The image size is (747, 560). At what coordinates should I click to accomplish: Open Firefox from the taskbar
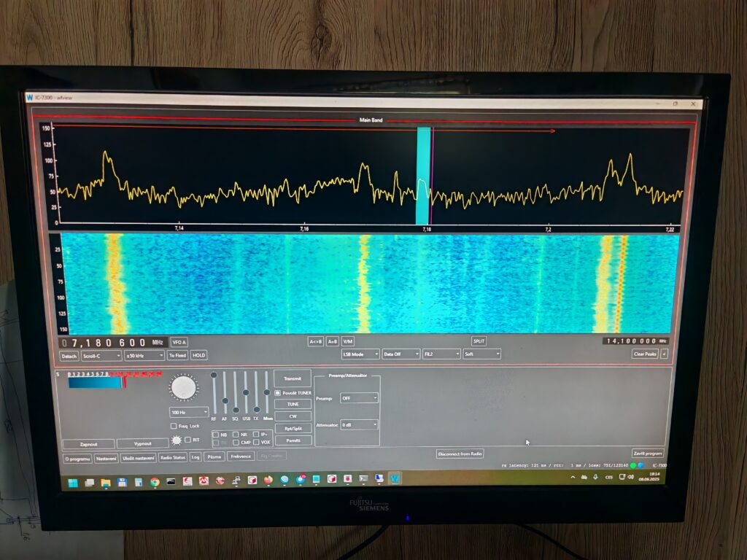[x=268, y=481]
